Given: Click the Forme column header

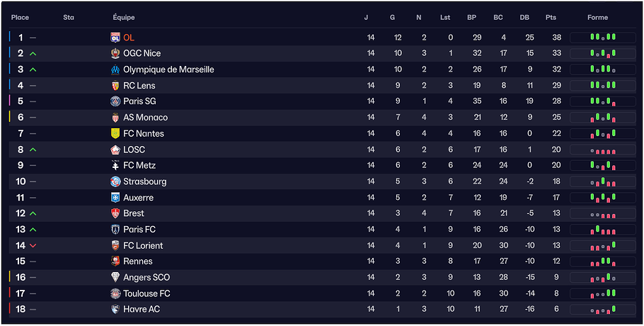Looking at the screenshot, I should click(x=597, y=17).
